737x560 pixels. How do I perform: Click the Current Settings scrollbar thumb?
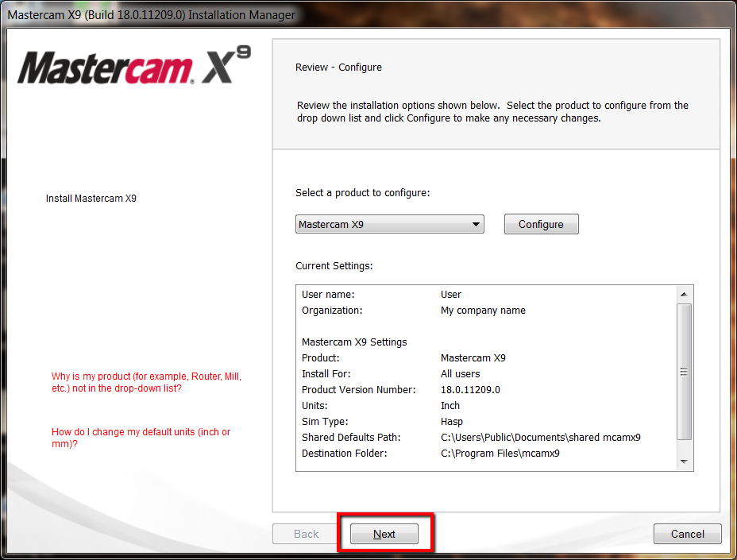point(684,372)
